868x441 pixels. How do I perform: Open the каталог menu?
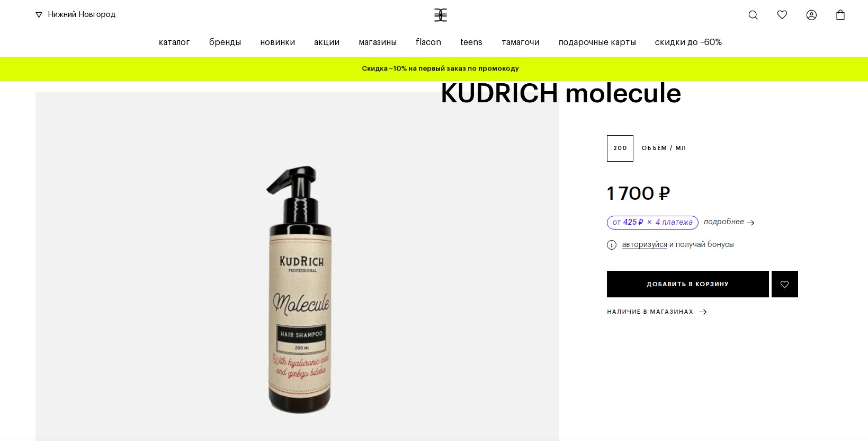point(174,42)
